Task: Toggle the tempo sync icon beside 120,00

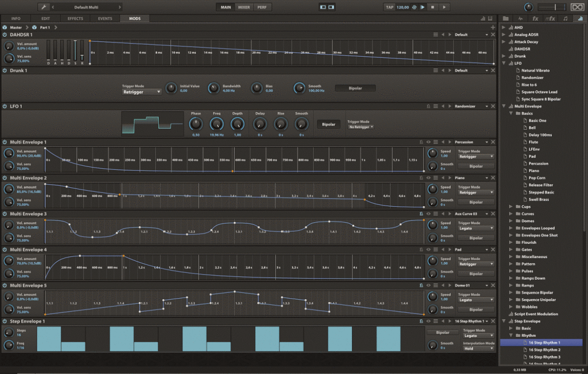Action: pyautogui.click(x=415, y=7)
